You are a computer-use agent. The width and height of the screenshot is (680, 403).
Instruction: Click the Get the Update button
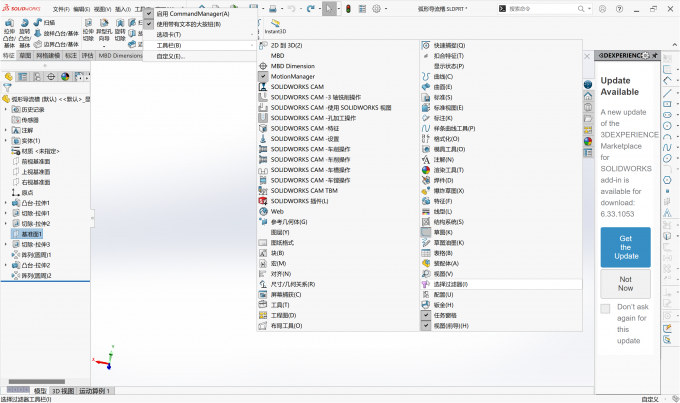625,247
